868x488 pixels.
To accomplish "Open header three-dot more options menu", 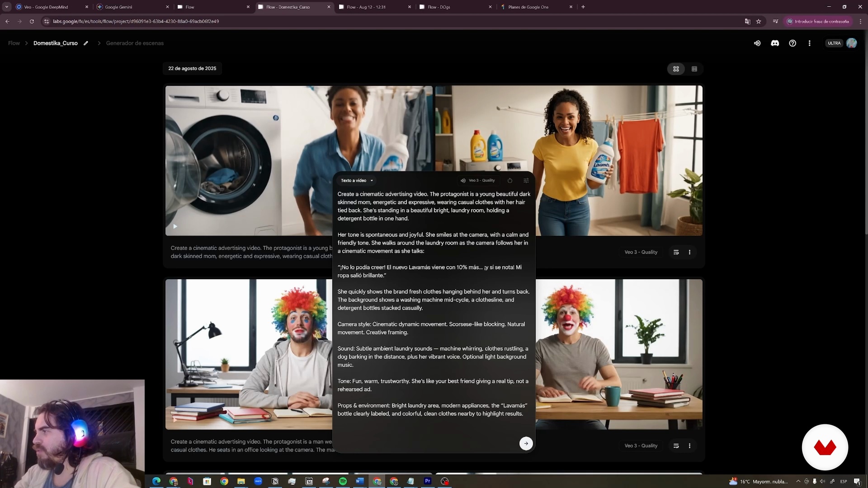I will click(810, 43).
